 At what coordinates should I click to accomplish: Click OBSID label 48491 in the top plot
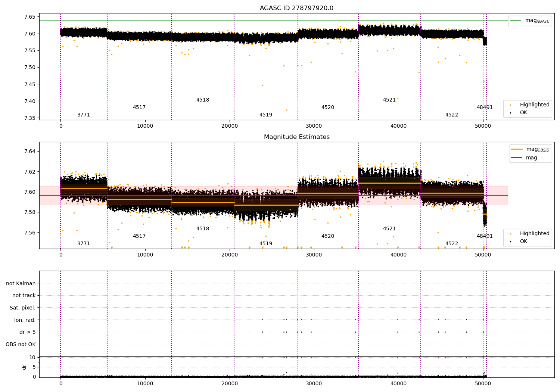pos(485,108)
